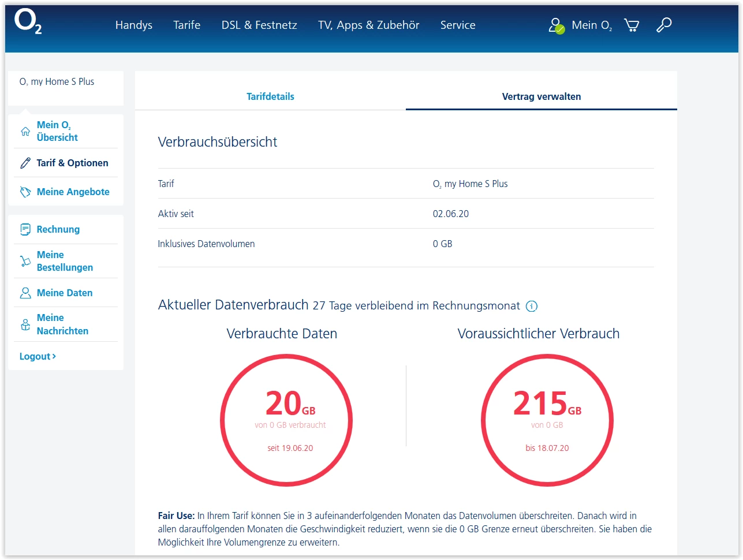743x560 pixels.
Task: Click the pencil icon beside Tarif & Optionen
Action: click(25, 163)
